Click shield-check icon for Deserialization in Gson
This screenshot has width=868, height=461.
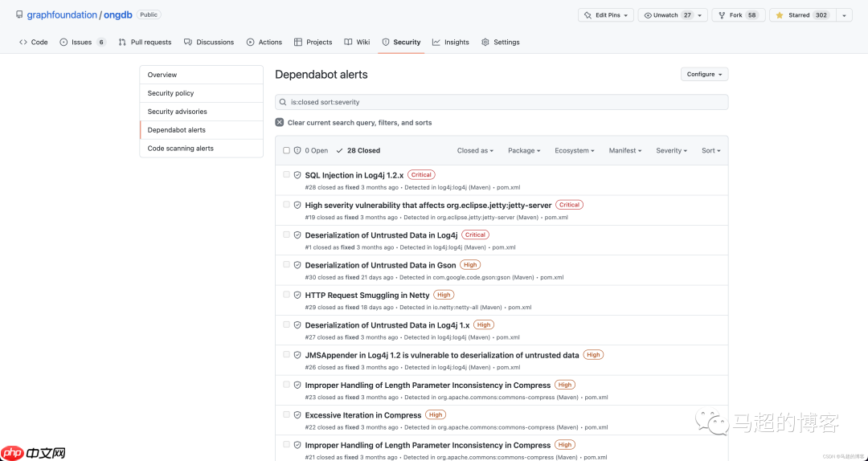point(297,265)
